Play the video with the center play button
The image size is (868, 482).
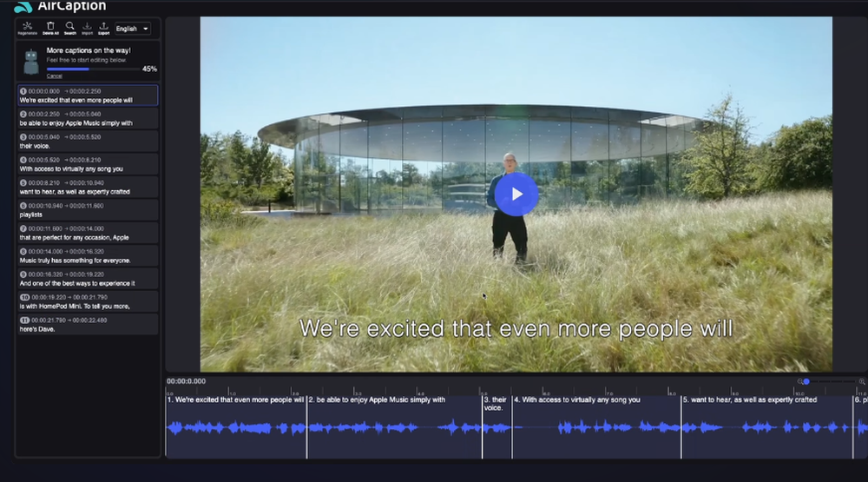(x=516, y=194)
